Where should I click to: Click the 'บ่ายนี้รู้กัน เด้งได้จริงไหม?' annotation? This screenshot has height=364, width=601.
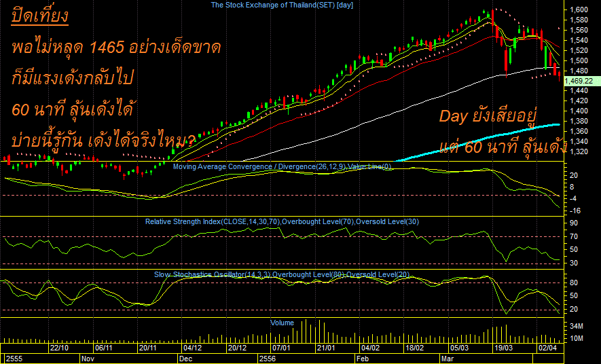[103, 141]
